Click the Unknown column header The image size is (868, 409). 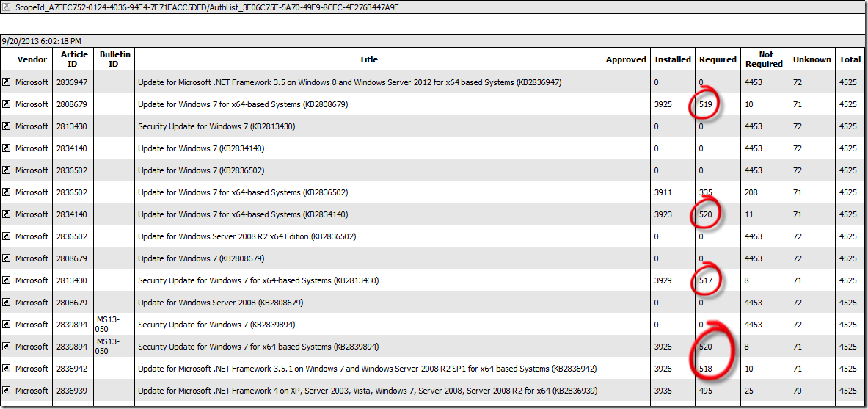[812, 59]
